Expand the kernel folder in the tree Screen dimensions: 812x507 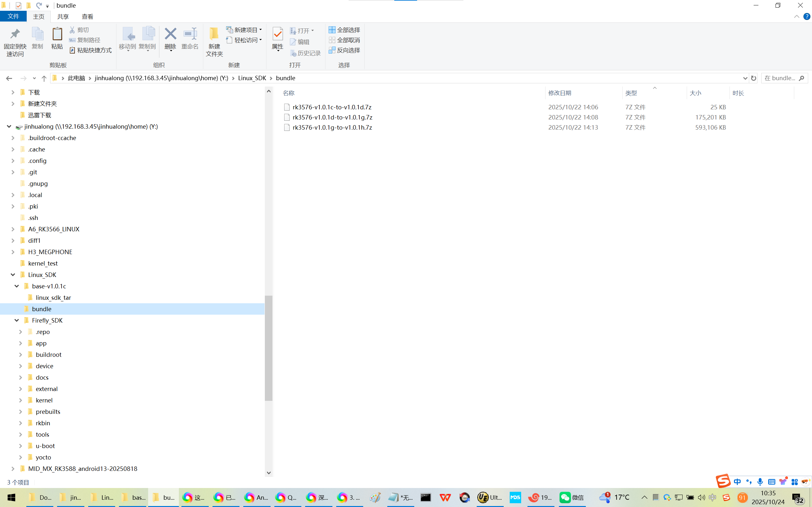coord(21,400)
